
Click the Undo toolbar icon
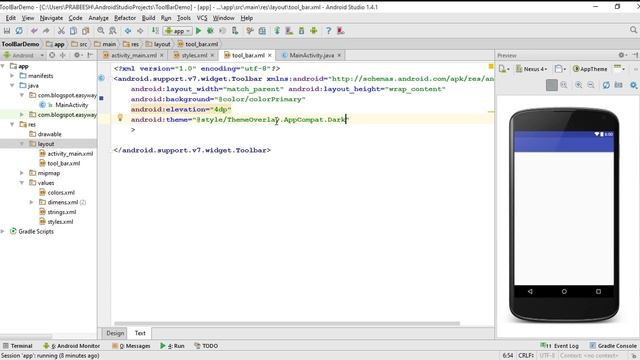tap(34, 31)
